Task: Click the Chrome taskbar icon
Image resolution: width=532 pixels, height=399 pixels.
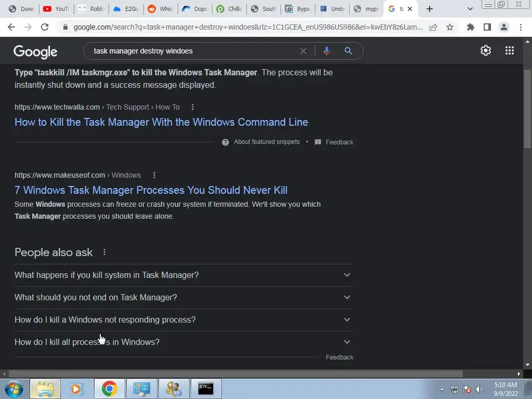Action: tap(109, 389)
